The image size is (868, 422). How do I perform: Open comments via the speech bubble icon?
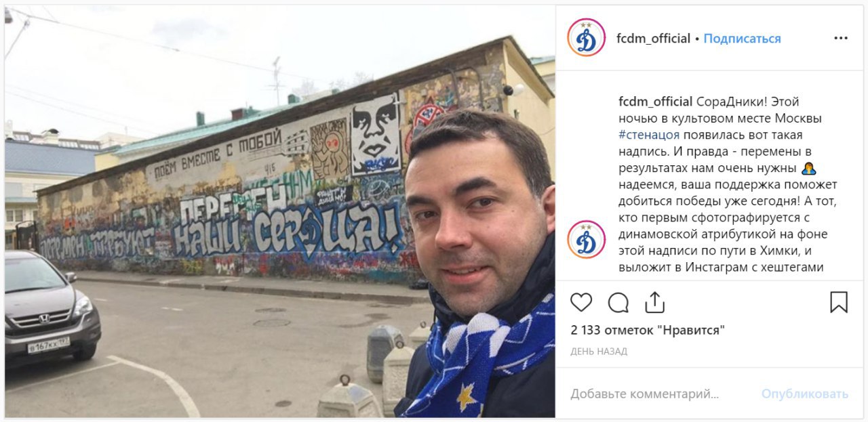[618, 302]
